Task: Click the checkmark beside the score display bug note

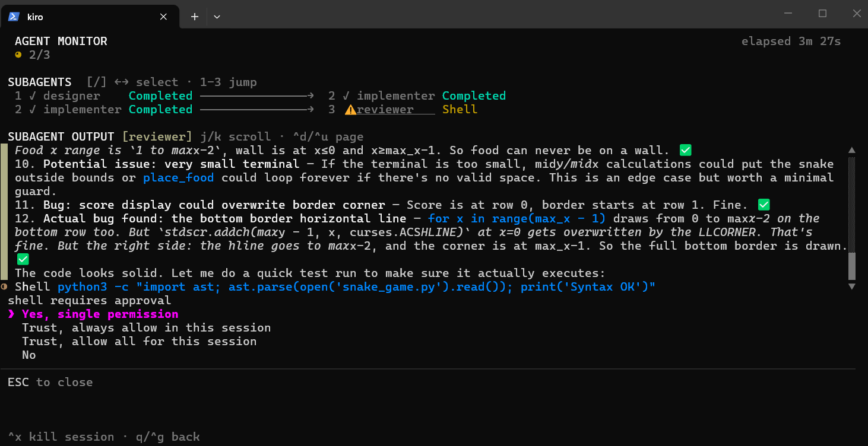Action: 764,204
